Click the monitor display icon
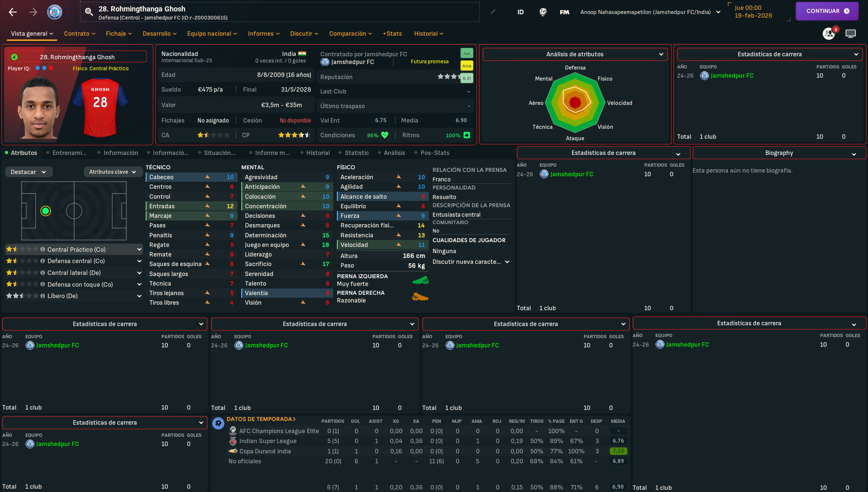The image size is (868, 492). (x=851, y=33)
